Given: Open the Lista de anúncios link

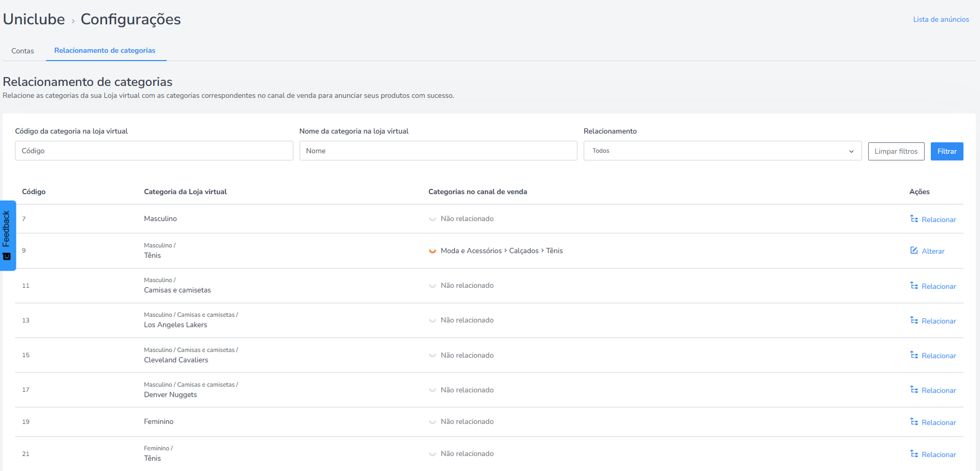Looking at the screenshot, I should (941, 19).
